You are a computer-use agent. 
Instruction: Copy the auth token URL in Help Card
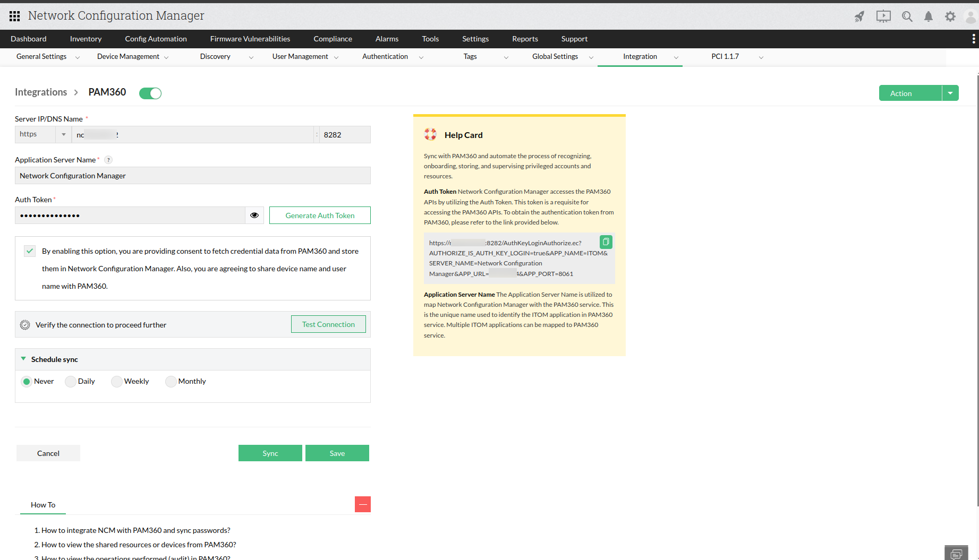[606, 242]
